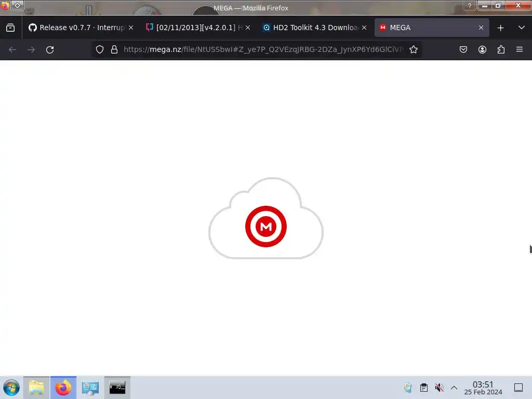Image resolution: width=532 pixels, height=399 pixels.
Task: Click the trash applet tray icon
Action: click(408, 388)
